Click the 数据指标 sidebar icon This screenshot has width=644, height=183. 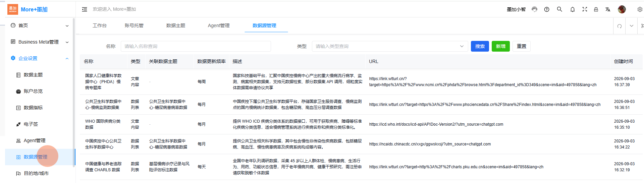coord(18,108)
